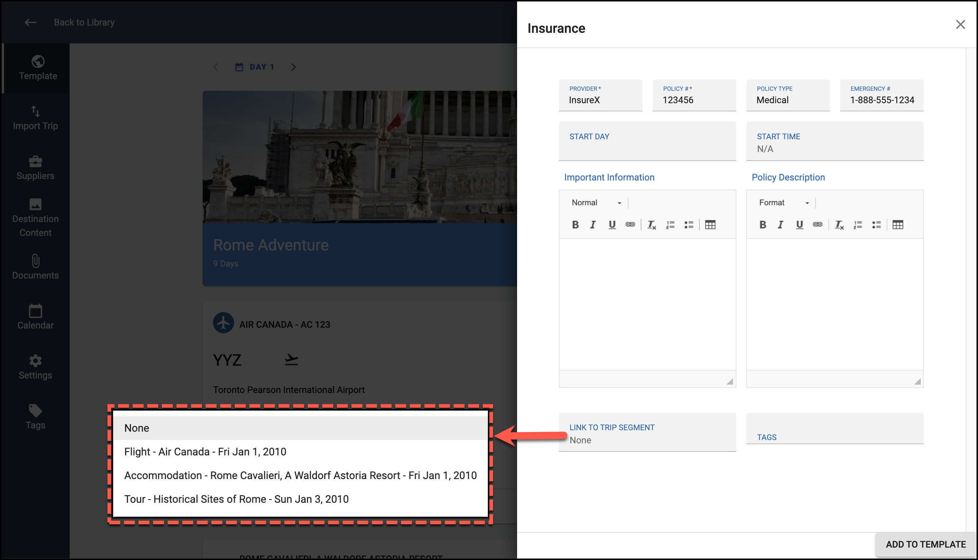Insert link in Policy Description editor
The width and height of the screenshot is (978, 560).
[x=818, y=225]
